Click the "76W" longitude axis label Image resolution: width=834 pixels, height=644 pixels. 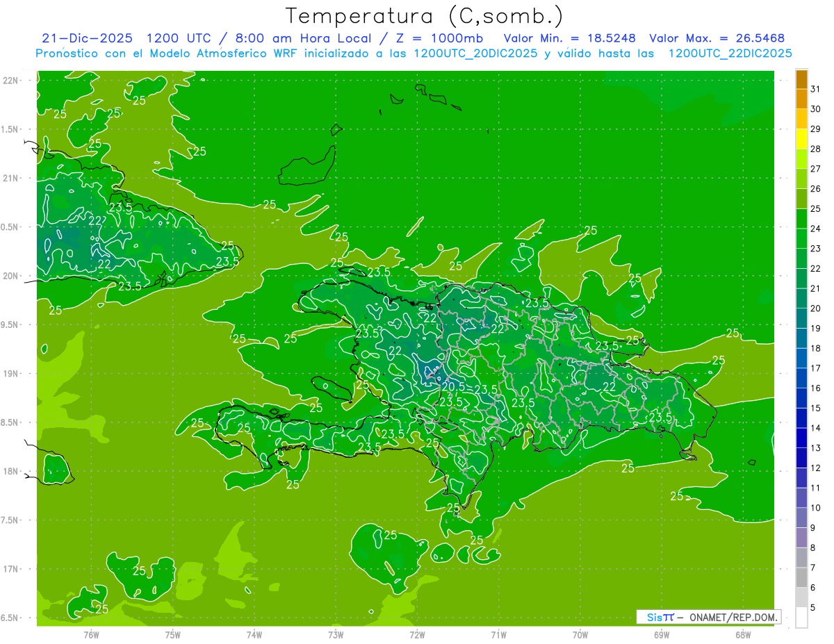91,634
